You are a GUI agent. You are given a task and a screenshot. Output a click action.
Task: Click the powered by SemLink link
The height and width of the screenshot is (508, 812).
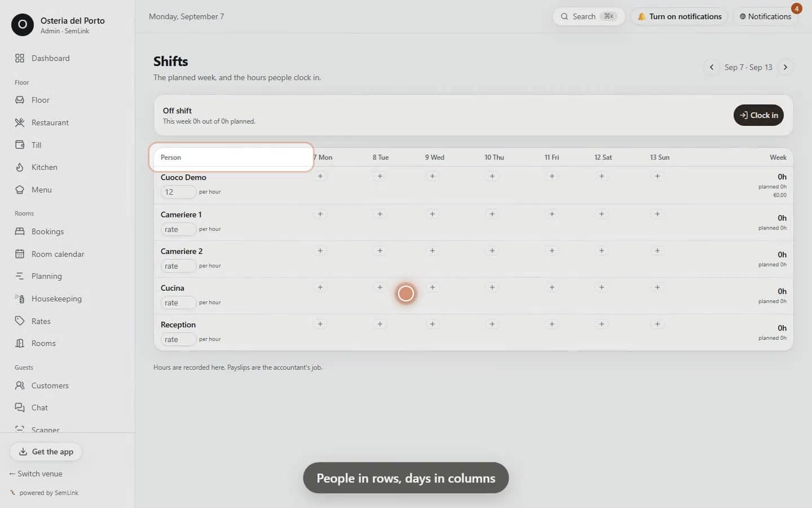tap(45, 493)
